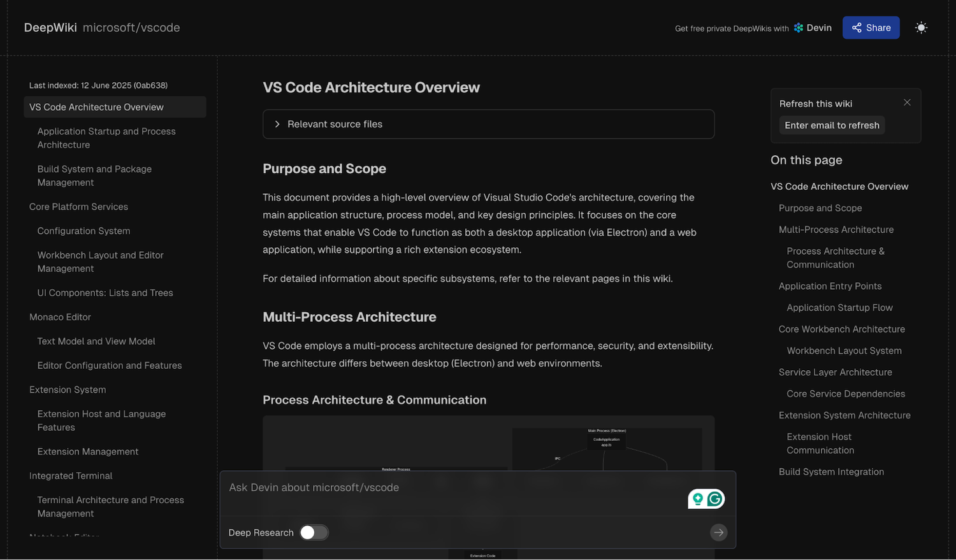This screenshot has height=560, width=956.
Task: Click the Share button
Action: pyautogui.click(x=871, y=27)
